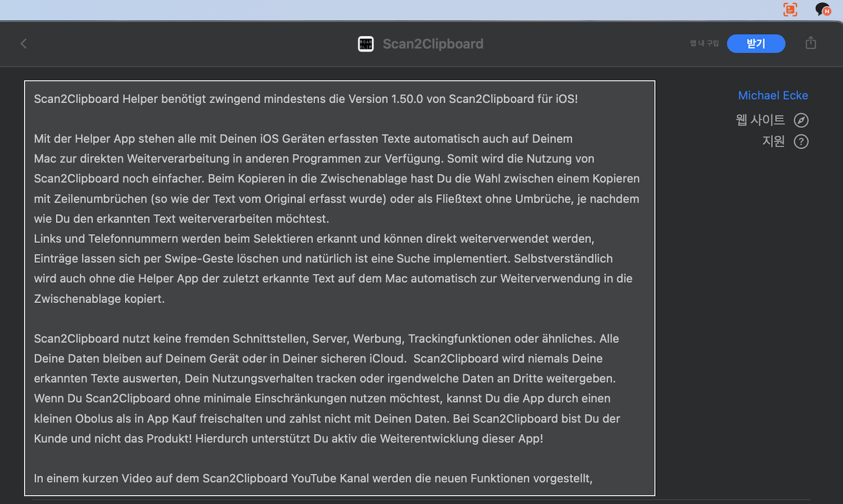Open the 웹 사이트 compass icon
This screenshot has height=504, width=843.
801,120
